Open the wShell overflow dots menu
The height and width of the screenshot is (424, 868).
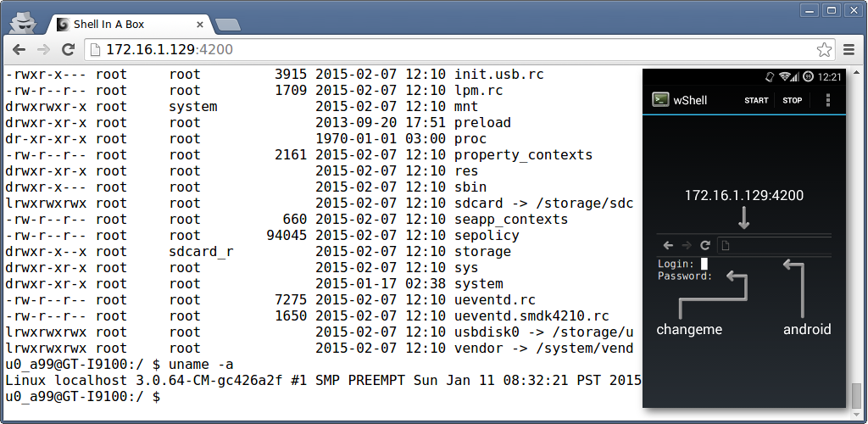point(828,99)
